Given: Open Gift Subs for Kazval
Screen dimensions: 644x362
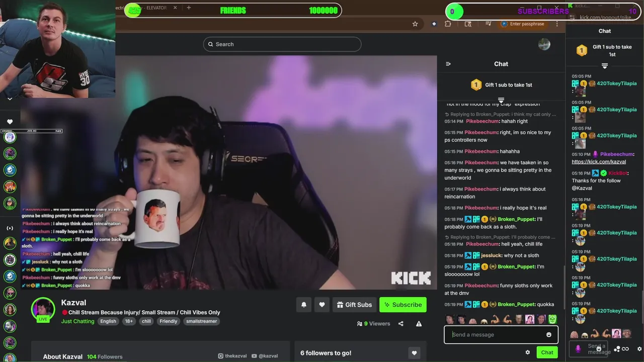Looking at the screenshot, I should tap(355, 305).
